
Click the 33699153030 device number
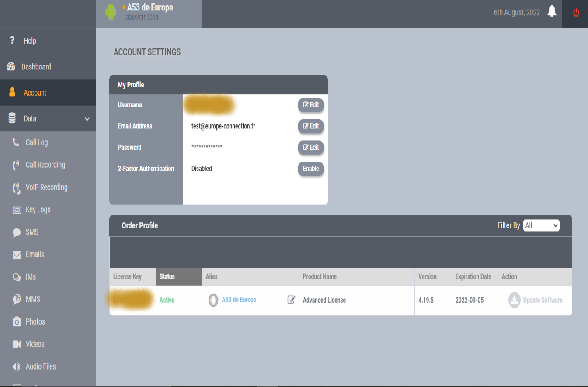tap(142, 18)
